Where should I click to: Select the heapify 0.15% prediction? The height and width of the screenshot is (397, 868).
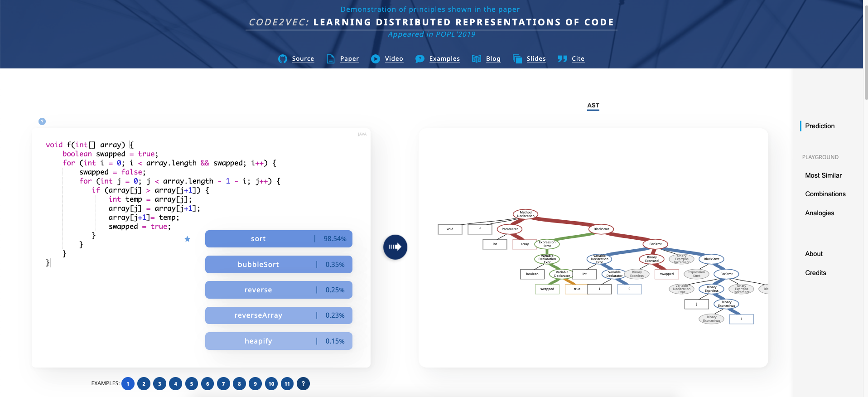click(279, 341)
